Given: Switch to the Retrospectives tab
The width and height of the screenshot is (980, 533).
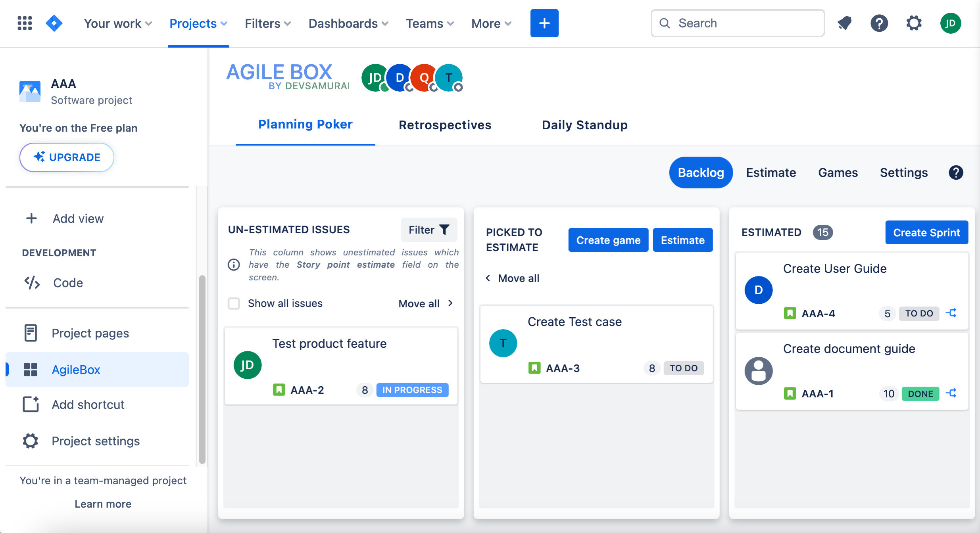Looking at the screenshot, I should pos(446,125).
